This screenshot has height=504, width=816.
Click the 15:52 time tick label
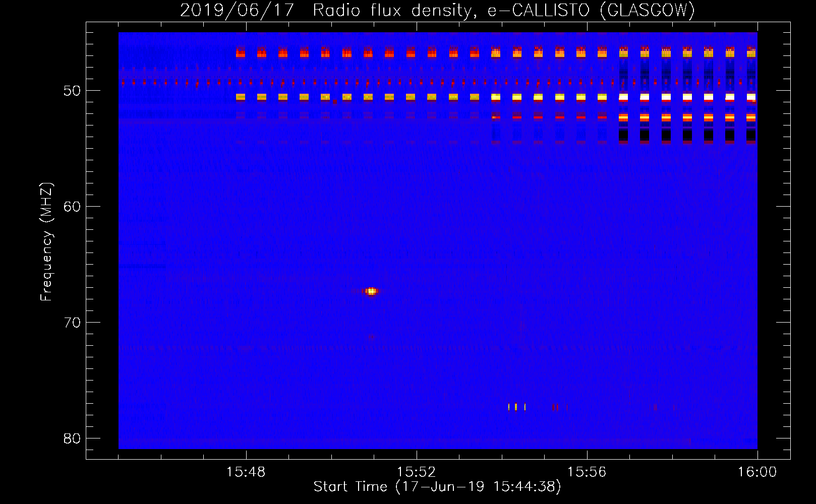416,472
